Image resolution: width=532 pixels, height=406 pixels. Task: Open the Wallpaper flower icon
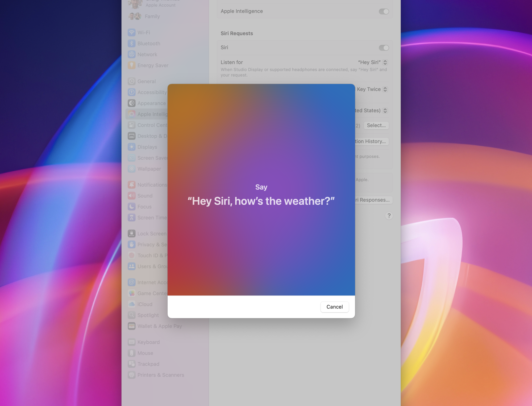click(x=132, y=168)
